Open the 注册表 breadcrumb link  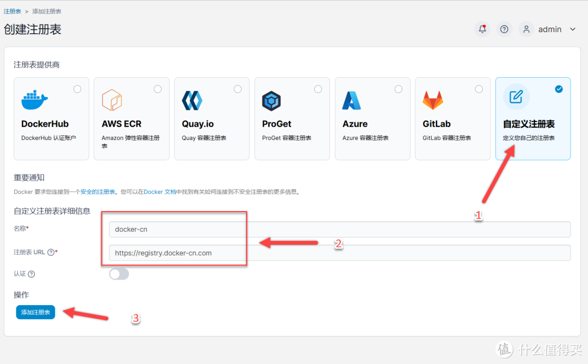coord(13,11)
